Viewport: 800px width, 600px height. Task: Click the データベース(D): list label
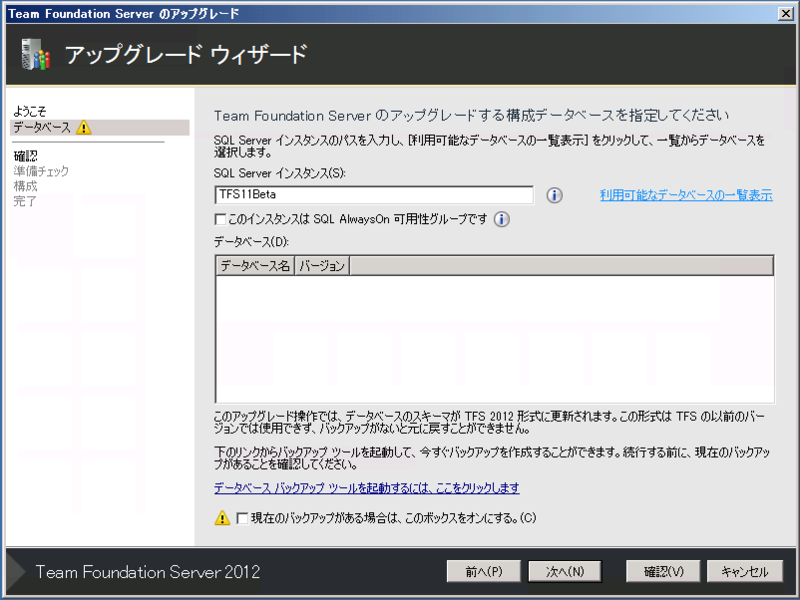251,242
